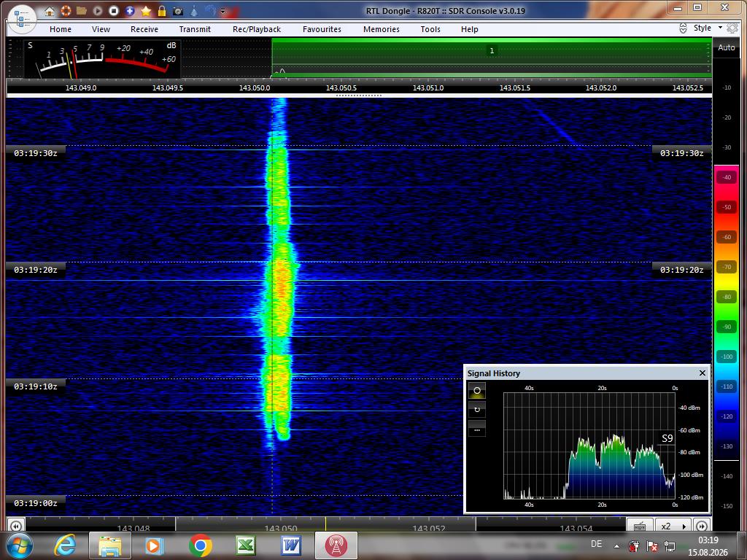This screenshot has height=560, width=747.
Task: Click the dotted splitter handle above waterfall
Action: coord(359,96)
